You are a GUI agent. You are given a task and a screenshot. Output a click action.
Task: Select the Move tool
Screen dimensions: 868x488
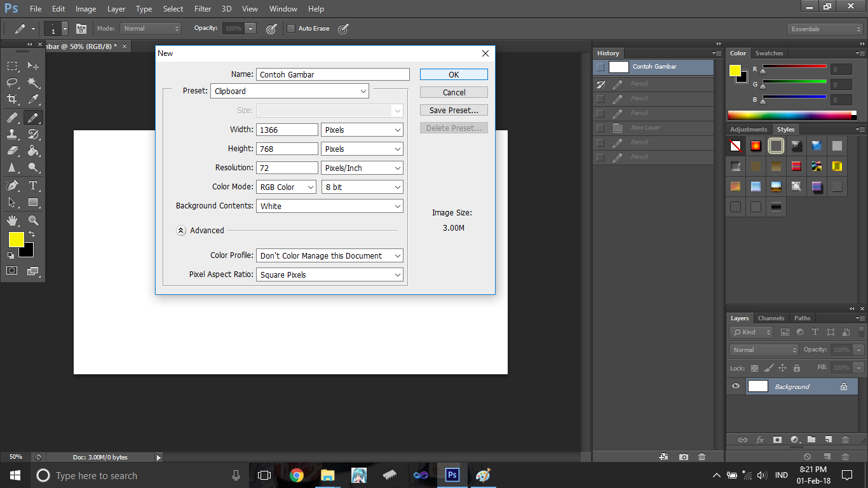[x=33, y=65]
